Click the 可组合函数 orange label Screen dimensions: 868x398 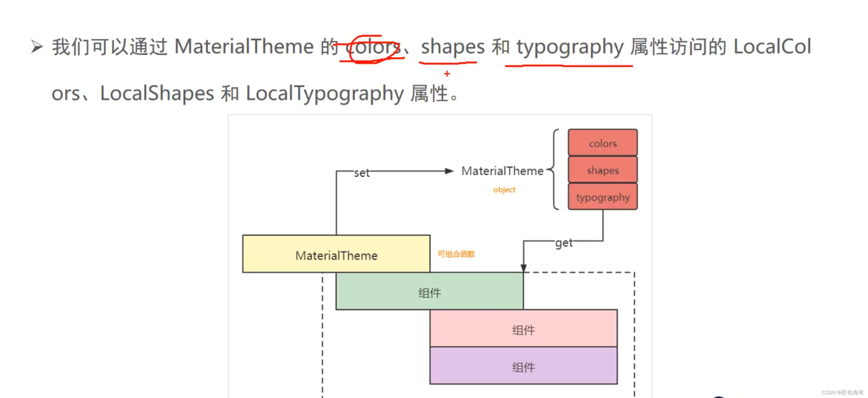[456, 254]
